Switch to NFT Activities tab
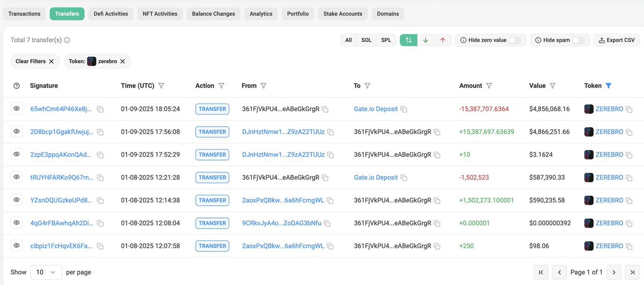Image resolution: width=644 pixels, height=285 pixels. pyautogui.click(x=160, y=14)
